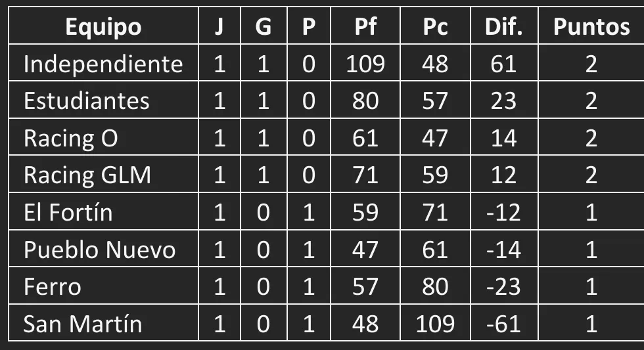
Task: Select the El Fortín team cell
Action: tap(68, 213)
